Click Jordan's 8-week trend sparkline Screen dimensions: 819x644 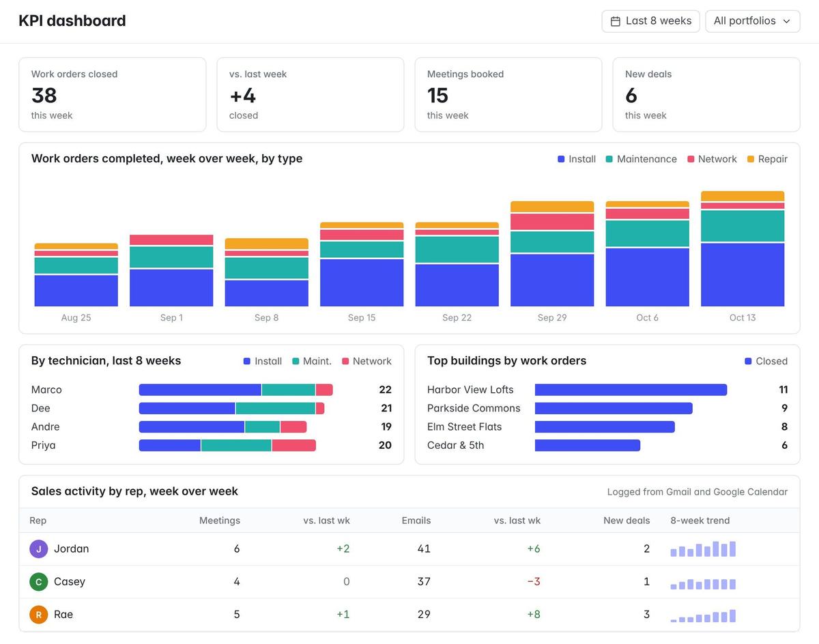coord(703,548)
